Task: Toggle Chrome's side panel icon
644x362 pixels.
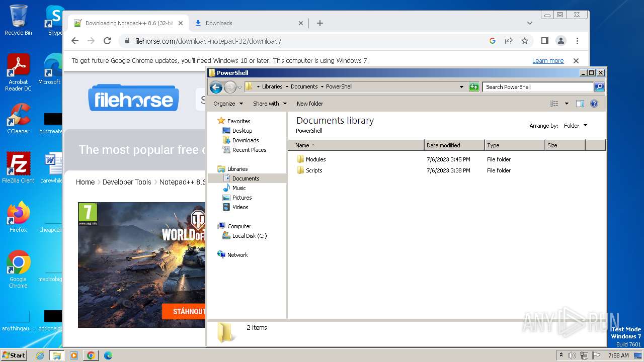Action: pyautogui.click(x=544, y=41)
